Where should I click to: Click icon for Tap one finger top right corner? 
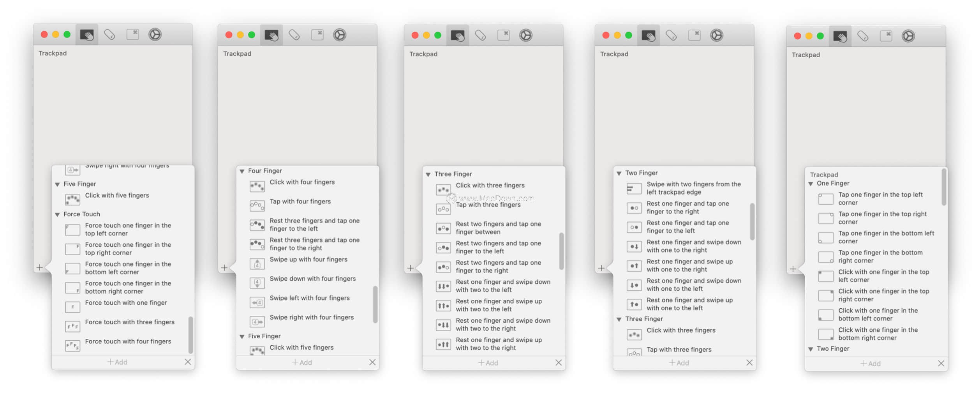pyautogui.click(x=826, y=218)
